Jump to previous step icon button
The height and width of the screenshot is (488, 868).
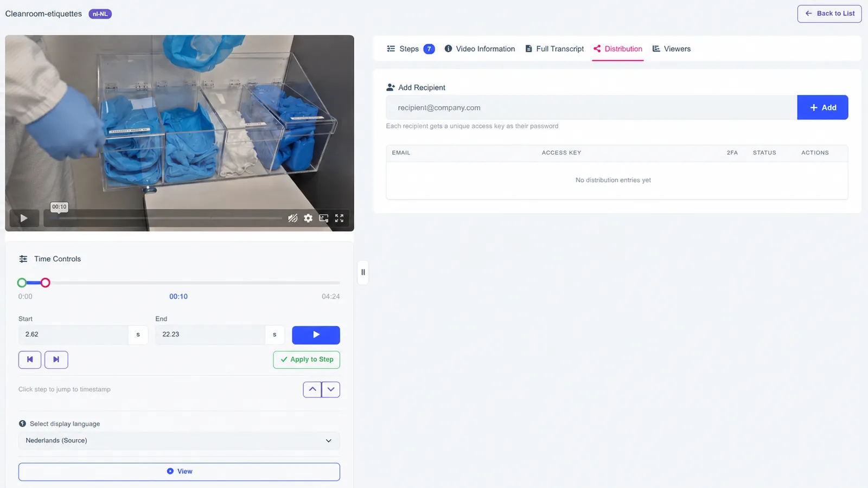pos(30,359)
